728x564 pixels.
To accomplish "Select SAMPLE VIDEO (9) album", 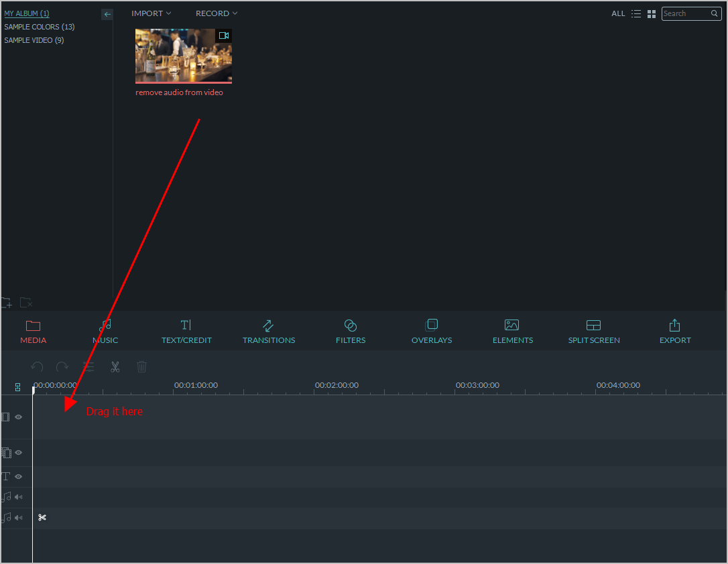I will pos(34,40).
